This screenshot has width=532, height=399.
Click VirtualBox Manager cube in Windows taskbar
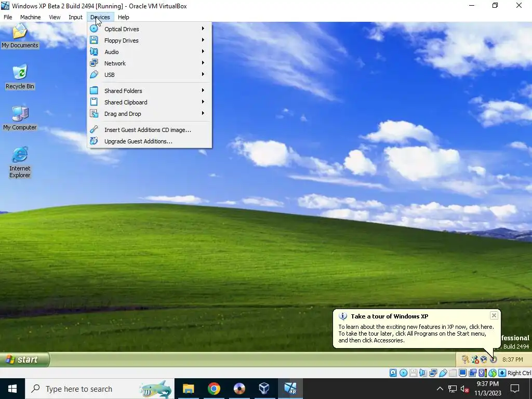pyautogui.click(x=264, y=389)
